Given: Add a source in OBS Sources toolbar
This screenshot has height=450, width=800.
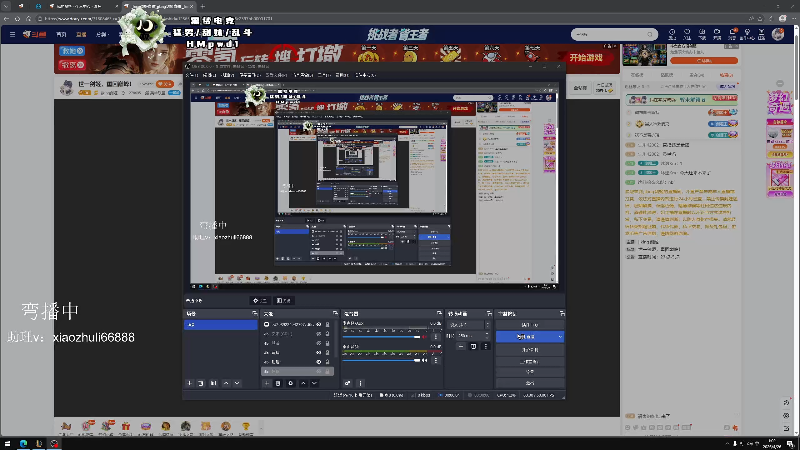Looking at the screenshot, I should click(266, 383).
